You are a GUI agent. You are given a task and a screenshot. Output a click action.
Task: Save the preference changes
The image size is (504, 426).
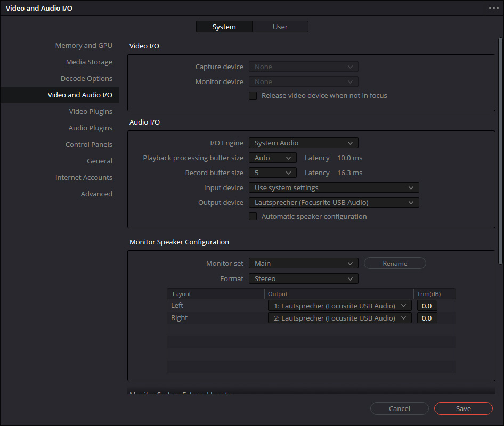click(463, 408)
